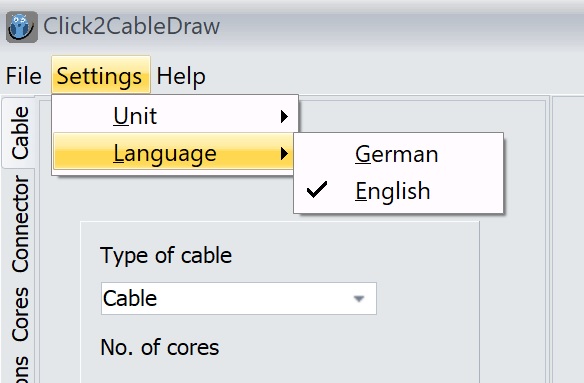This screenshot has width=584, height=383.
Task: Click the No. of cores label
Action: pos(160,347)
